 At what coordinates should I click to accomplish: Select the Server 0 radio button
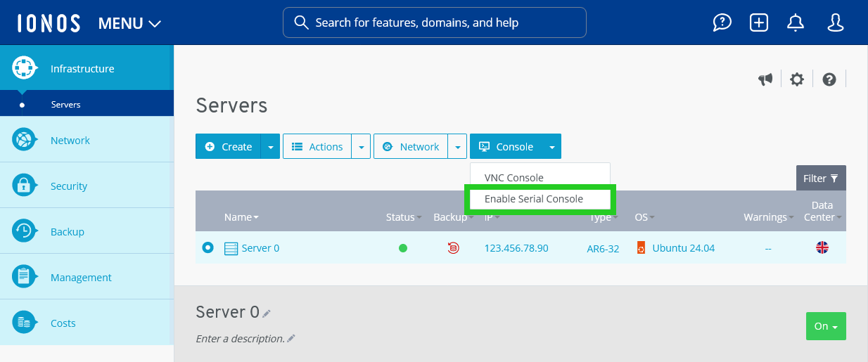click(208, 247)
